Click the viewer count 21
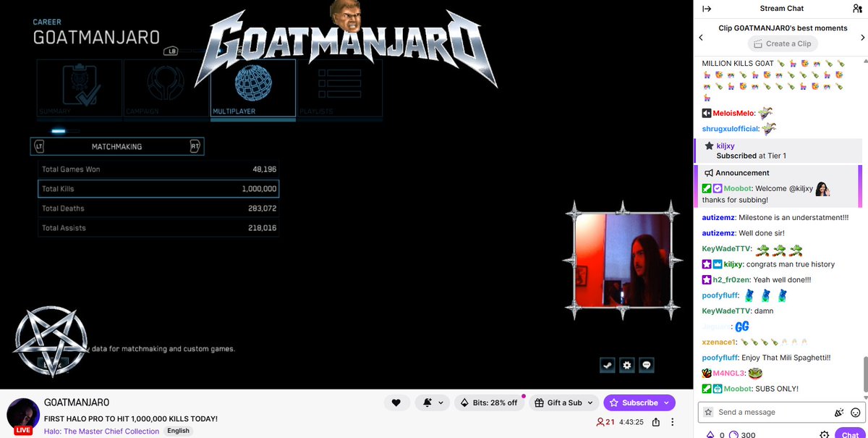The image size is (868, 438). (605, 422)
